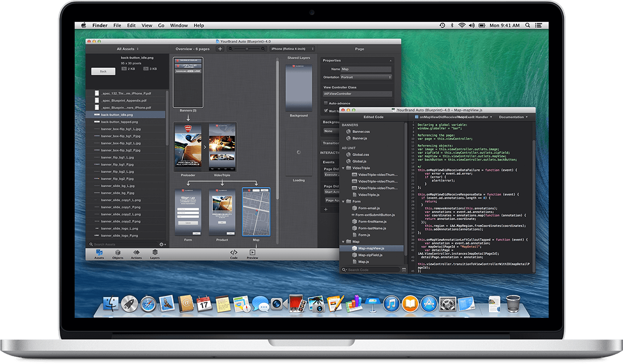The height and width of the screenshot is (364, 623).
Task: Enable the Auto-advance checkbox
Action: click(326, 103)
